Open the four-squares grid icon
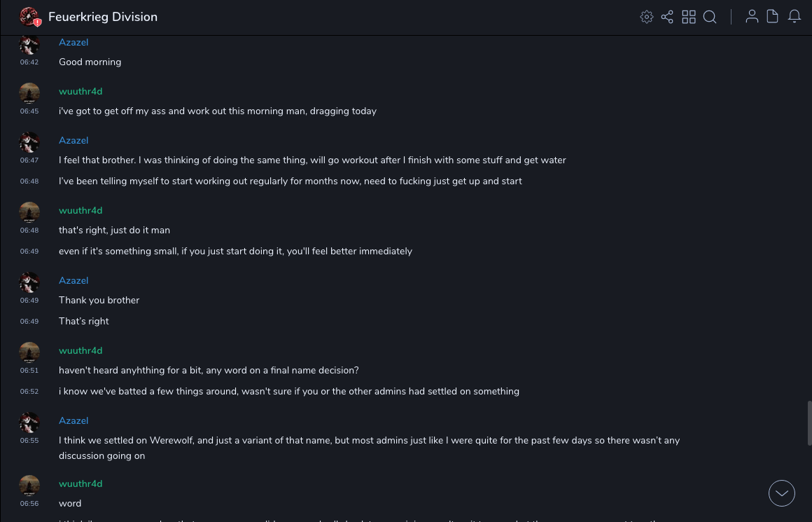Image resolution: width=812 pixels, height=522 pixels. point(689,17)
